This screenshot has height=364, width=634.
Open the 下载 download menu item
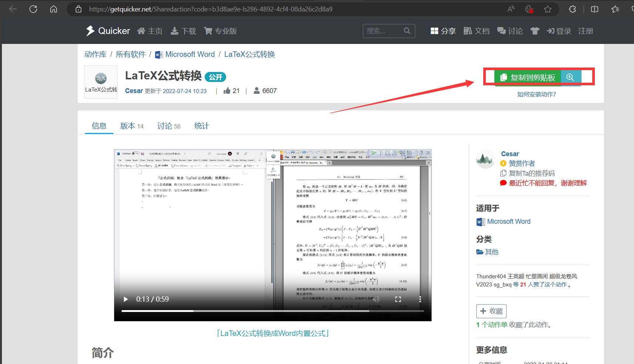(183, 31)
